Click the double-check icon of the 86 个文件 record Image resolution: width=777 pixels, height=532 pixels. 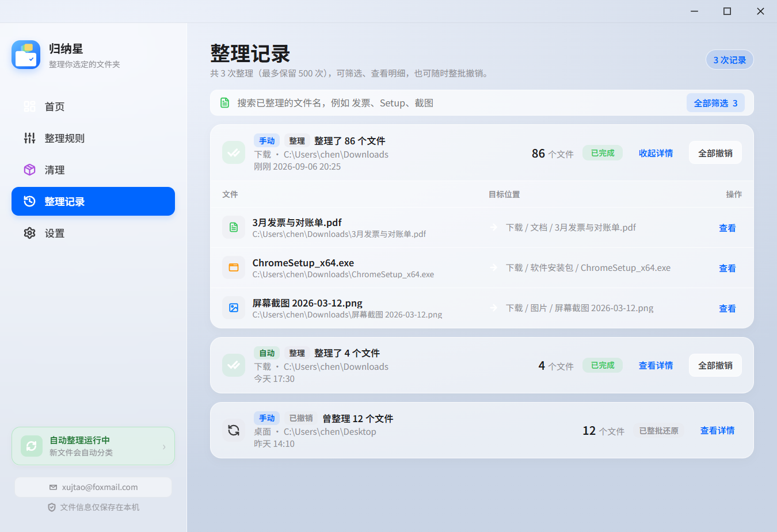tap(234, 153)
